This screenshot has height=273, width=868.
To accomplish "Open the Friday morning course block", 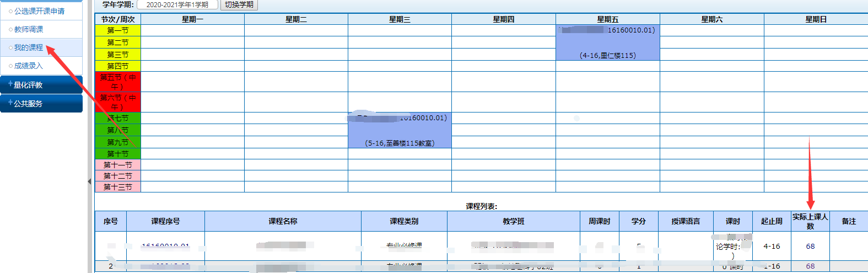I will point(607,42).
